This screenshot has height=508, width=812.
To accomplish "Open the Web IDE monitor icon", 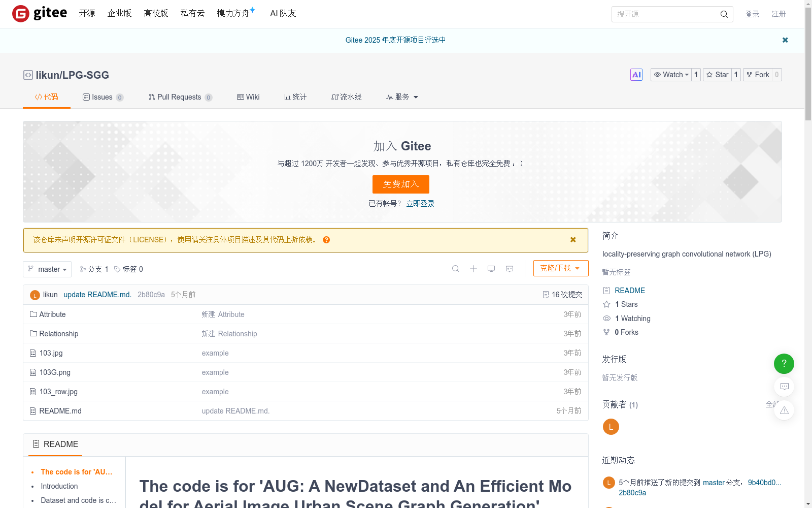I will click(491, 269).
